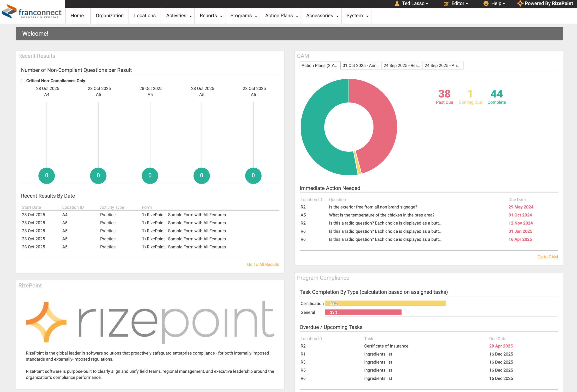Enable Critical Non-Compliances Only checkbox
This screenshot has height=392, width=577.
point(23,81)
